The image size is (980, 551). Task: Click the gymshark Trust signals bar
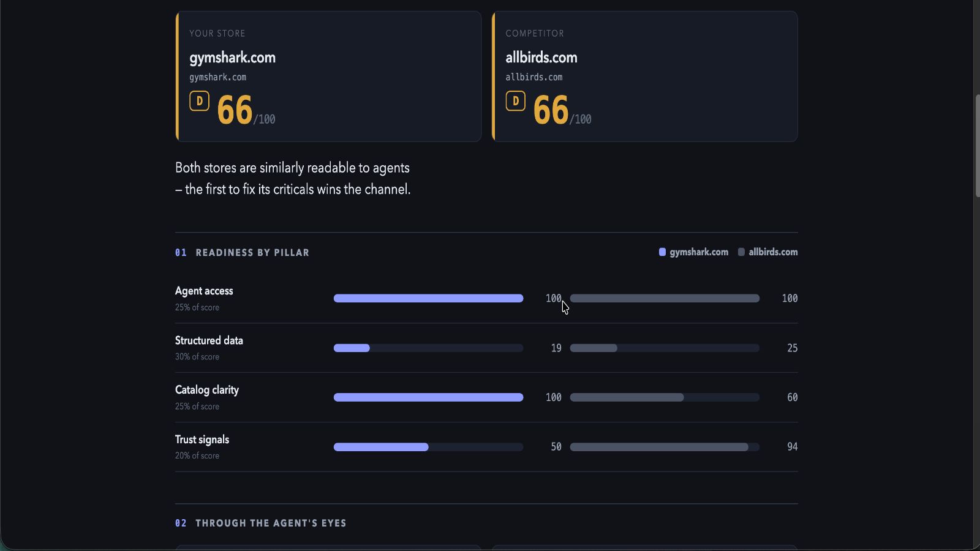(428, 447)
